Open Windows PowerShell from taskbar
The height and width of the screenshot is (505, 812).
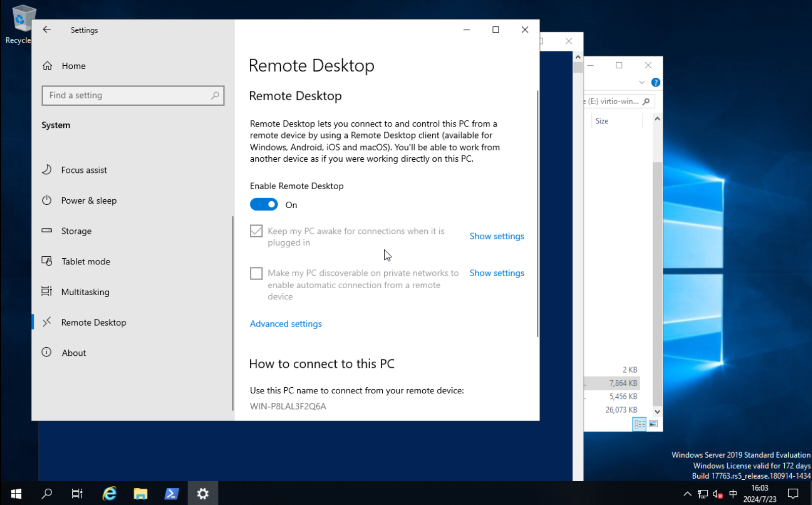171,493
